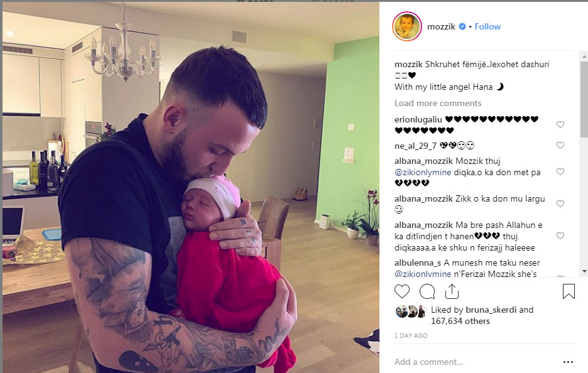Viewport: 588px width, 373px height.
Task: Save the post with the bookmark icon
Action: click(569, 291)
